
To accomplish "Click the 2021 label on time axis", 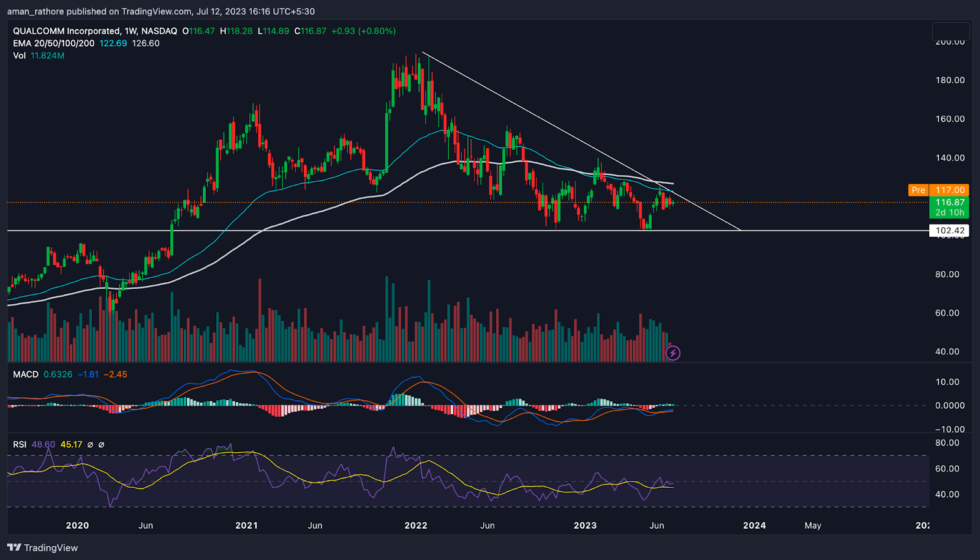I will pyautogui.click(x=246, y=526).
